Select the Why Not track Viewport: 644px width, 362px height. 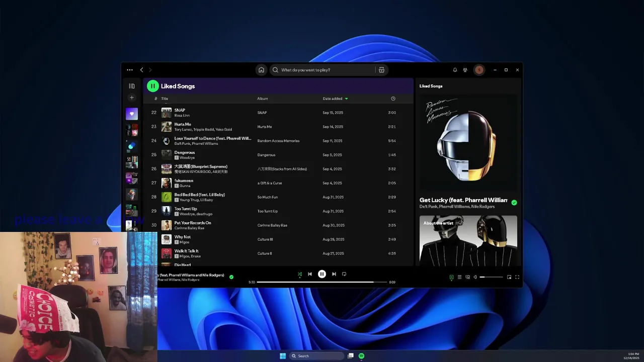(279, 239)
